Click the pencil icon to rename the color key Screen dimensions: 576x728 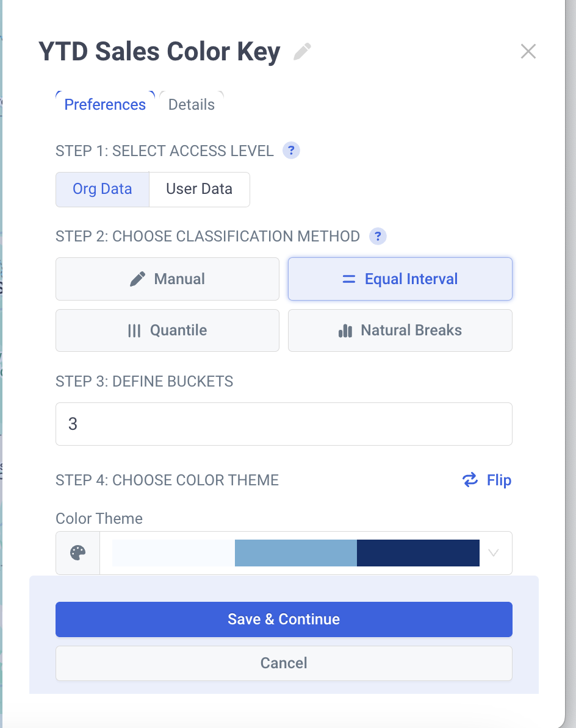click(303, 52)
